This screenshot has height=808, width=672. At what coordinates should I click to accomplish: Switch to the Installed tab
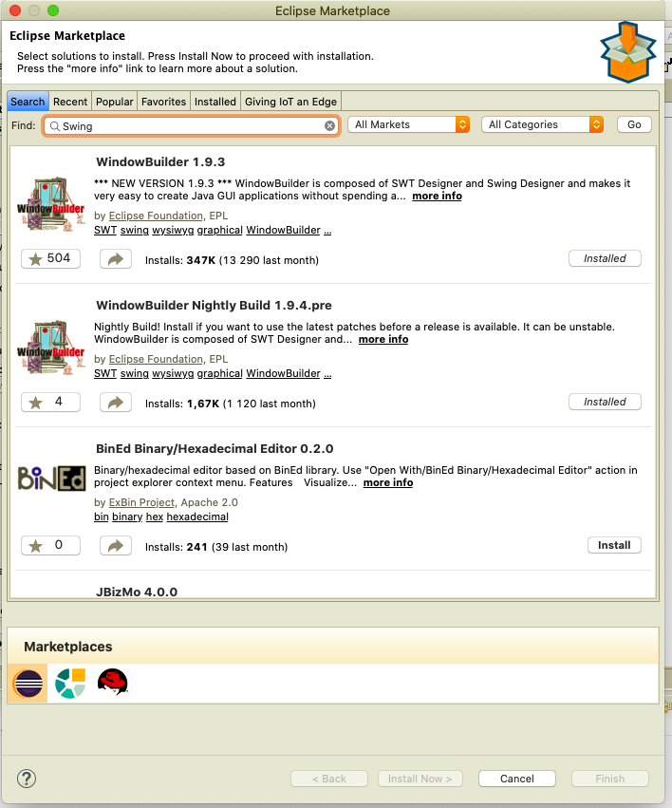[x=215, y=102]
